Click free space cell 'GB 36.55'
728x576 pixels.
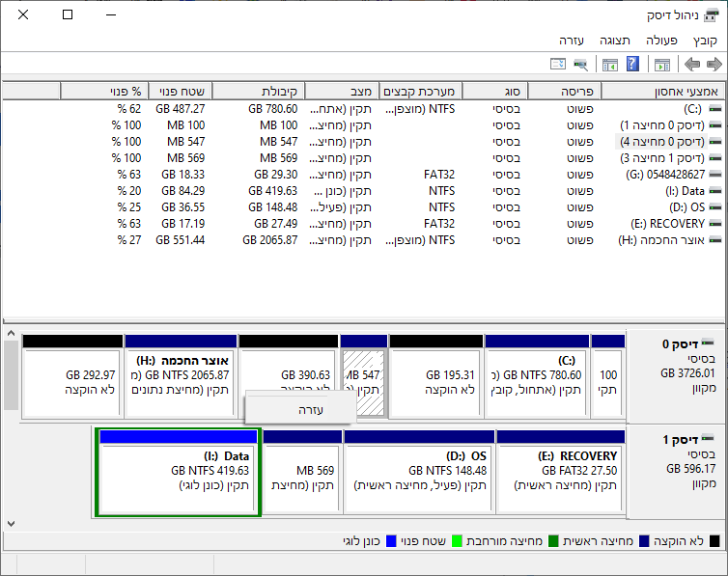182,207
